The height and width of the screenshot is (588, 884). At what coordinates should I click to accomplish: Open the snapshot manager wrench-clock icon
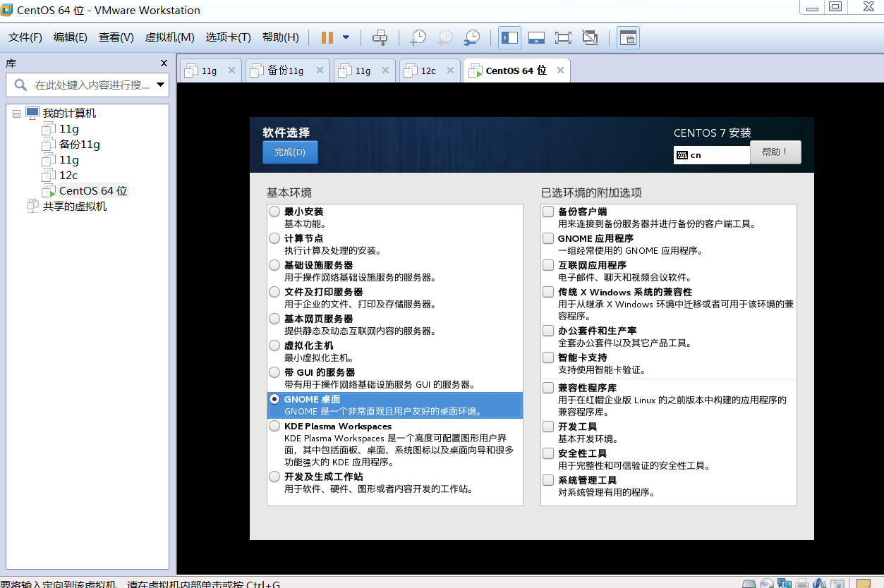coord(472,37)
